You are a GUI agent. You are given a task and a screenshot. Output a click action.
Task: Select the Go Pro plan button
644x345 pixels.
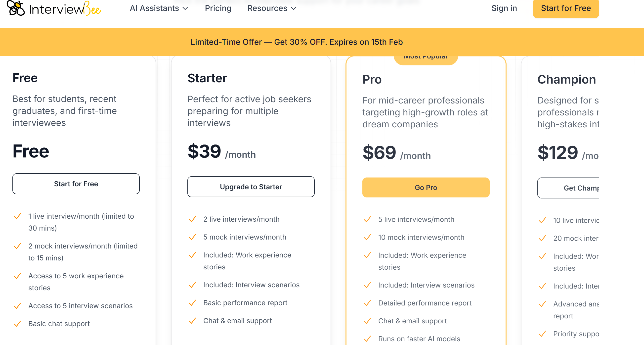tap(426, 188)
